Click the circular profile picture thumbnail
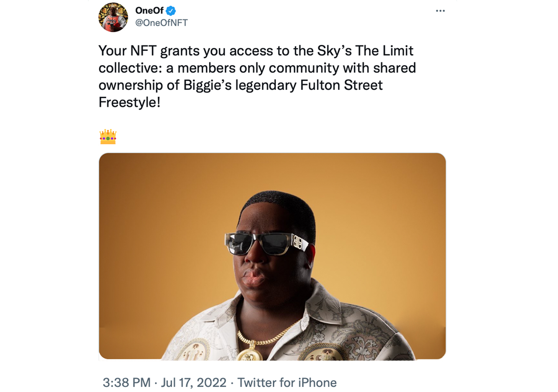Screen dimensions: 558x392 click(112, 17)
